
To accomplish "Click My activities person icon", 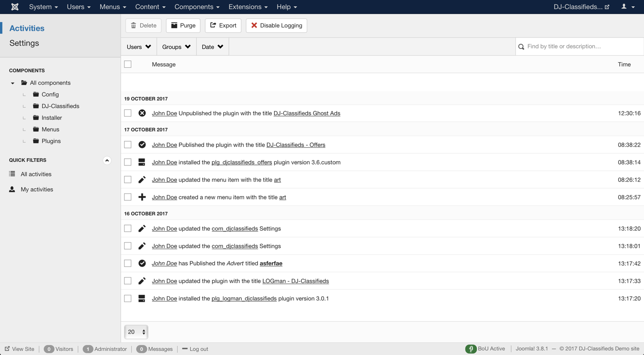I will 12,189.
